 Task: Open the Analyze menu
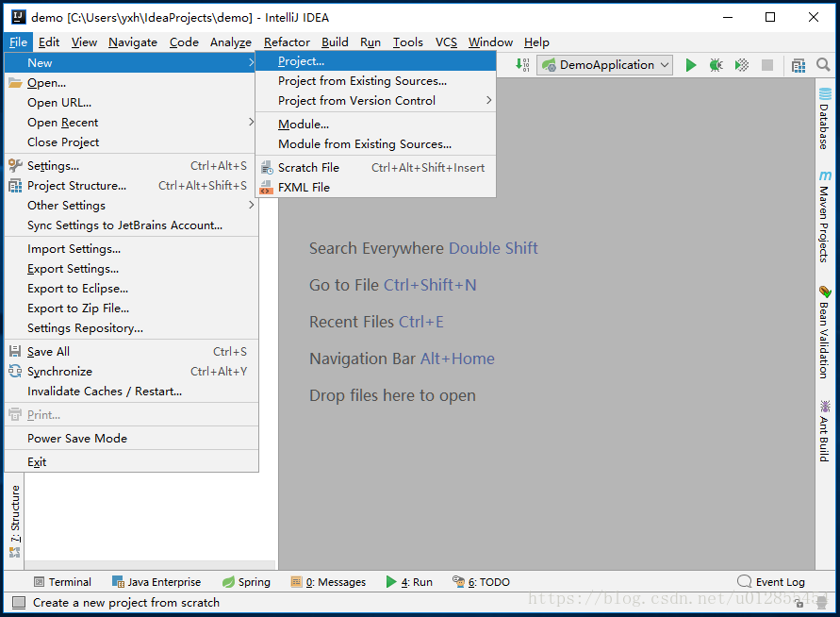click(230, 42)
